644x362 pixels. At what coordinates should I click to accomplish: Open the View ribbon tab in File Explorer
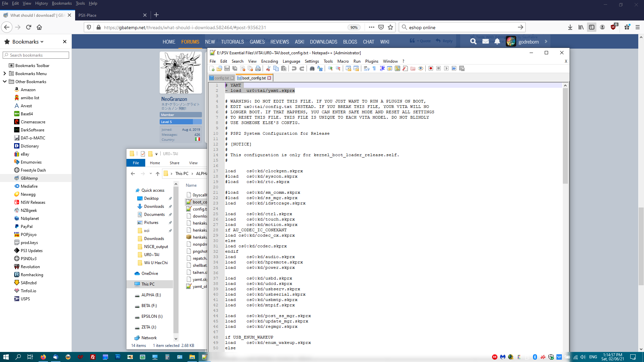click(x=193, y=163)
